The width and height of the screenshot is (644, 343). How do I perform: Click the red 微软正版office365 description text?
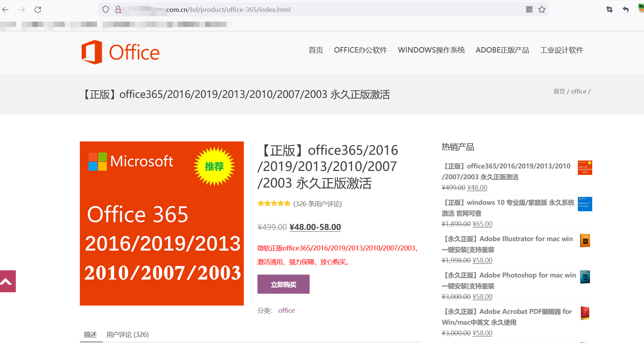click(x=338, y=255)
